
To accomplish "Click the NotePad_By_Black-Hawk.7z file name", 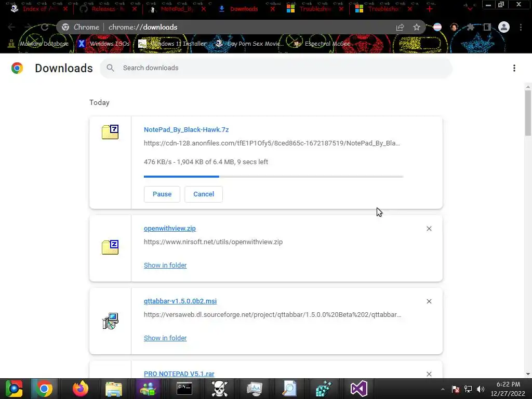I will click(187, 129).
